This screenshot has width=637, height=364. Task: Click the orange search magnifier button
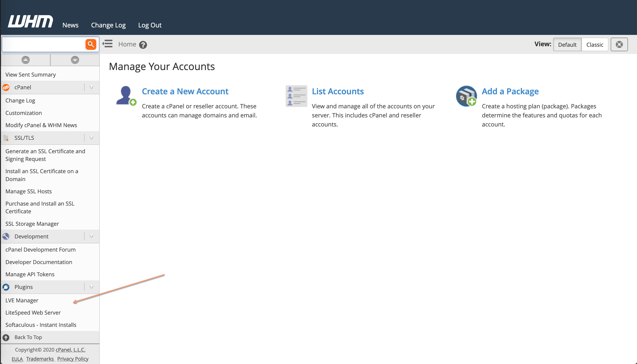point(91,44)
